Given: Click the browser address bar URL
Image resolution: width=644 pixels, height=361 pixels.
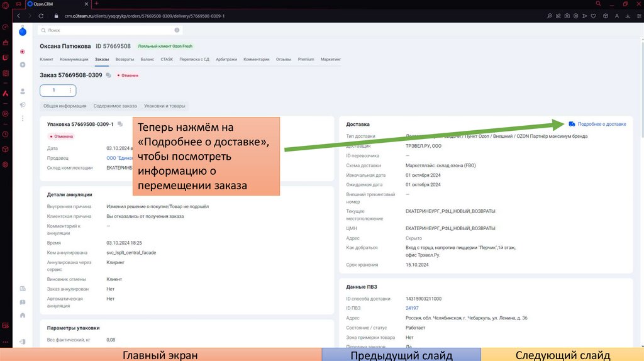Looking at the screenshot, I should 144,16.
